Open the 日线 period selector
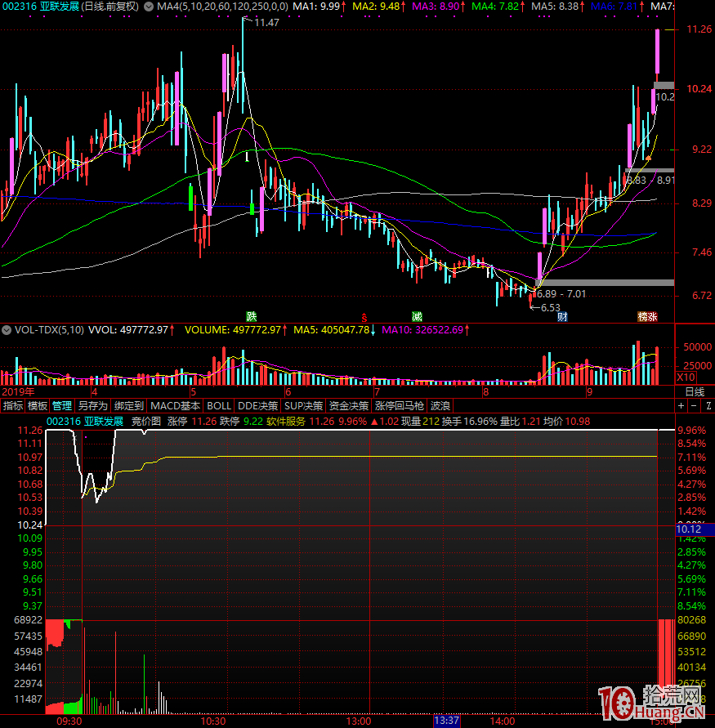This screenshot has height=728, width=715. tap(695, 392)
